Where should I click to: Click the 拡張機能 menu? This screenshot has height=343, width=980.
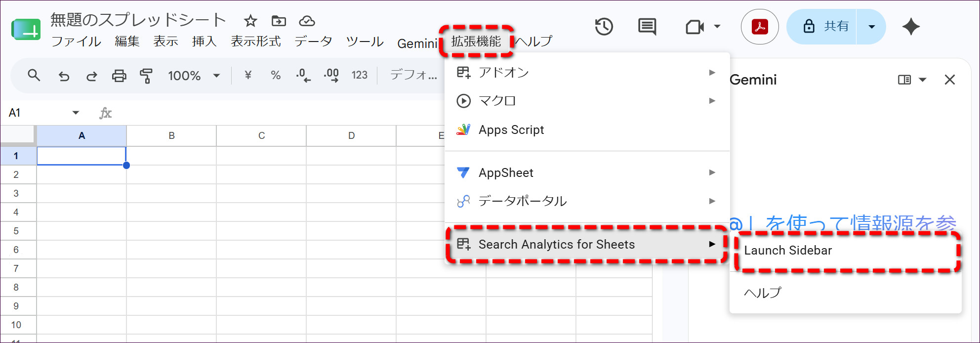476,42
